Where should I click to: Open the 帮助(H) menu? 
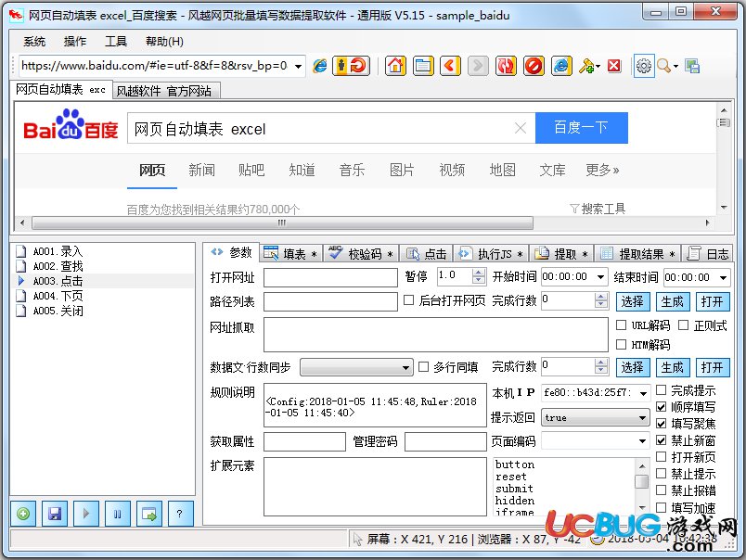click(x=164, y=42)
